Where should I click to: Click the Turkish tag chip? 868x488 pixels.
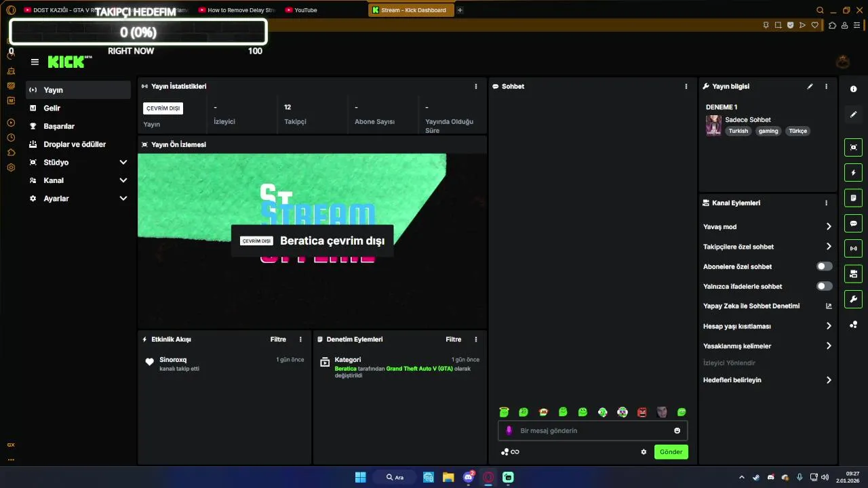(738, 131)
